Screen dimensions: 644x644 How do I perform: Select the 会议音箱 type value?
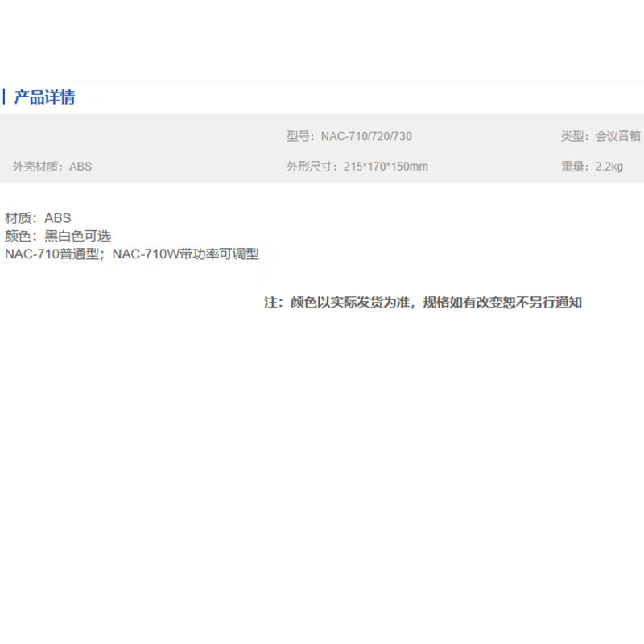(618, 136)
